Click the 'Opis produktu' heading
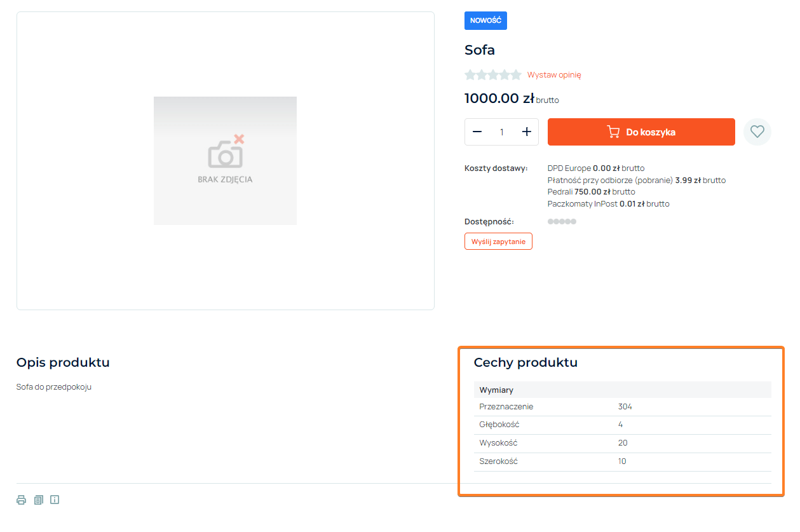 click(63, 363)
